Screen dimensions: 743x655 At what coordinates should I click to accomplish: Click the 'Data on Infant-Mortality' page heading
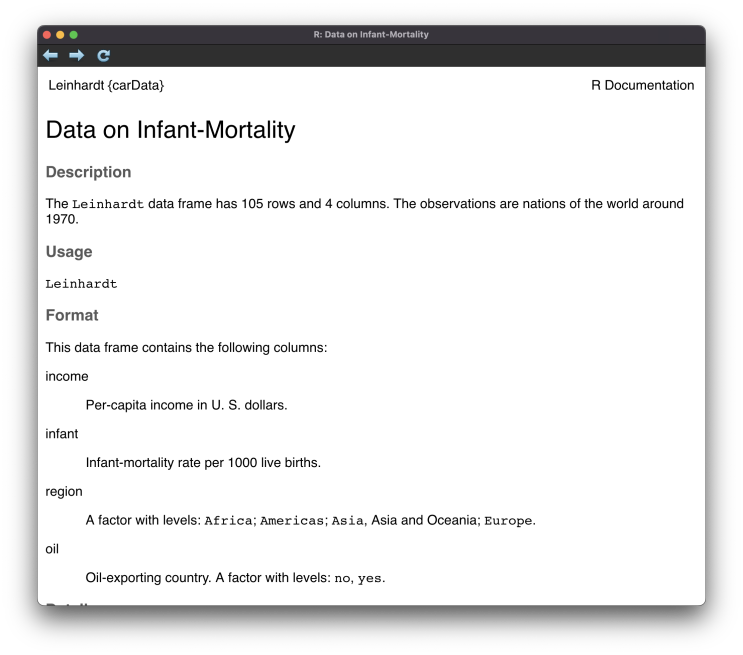tap(171, 130)
